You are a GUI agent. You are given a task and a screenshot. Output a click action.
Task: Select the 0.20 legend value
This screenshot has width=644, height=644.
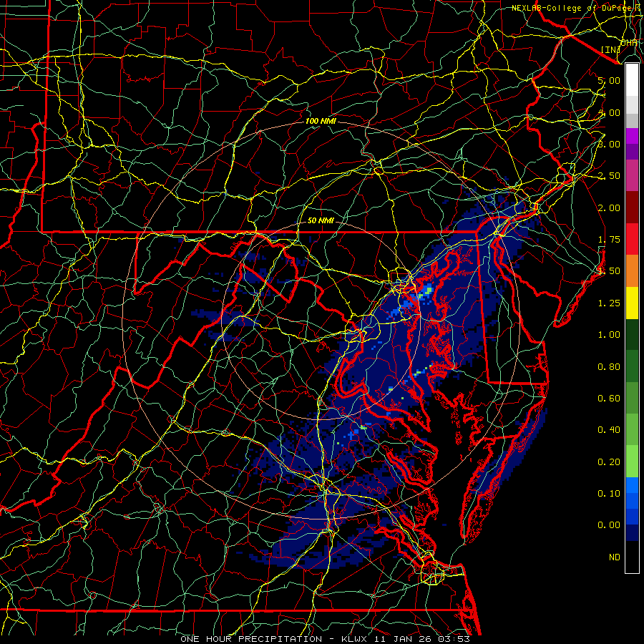click(x=609, y=462)
